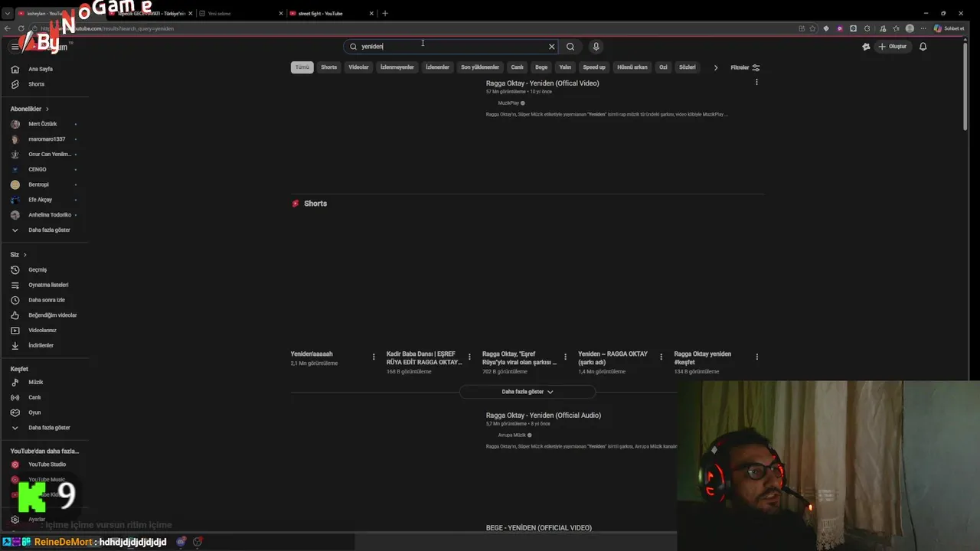Start voice search with microphone

pyautogui.click(x=596, y=47)
